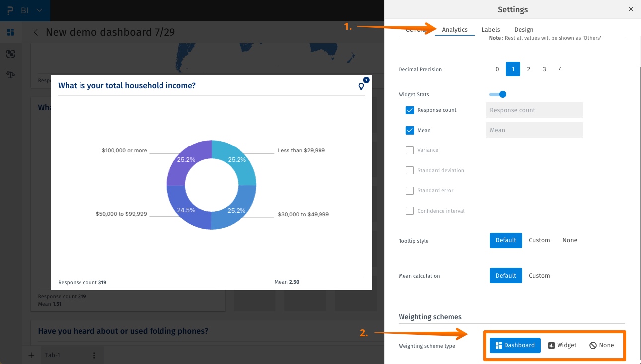Click the weighting scales icon in sidebar
This screenshot has width=641, height=364.
10,74
